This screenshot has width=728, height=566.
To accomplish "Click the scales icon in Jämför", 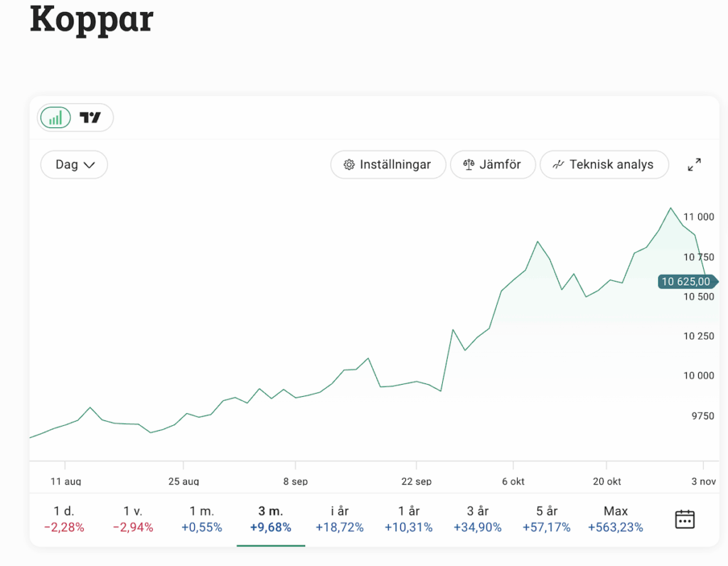I will [469, 164].
